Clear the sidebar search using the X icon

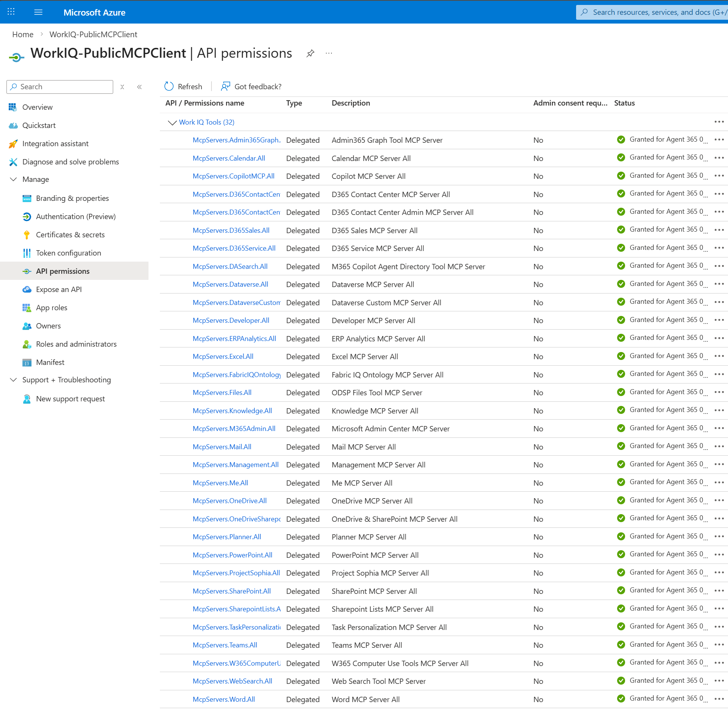(x=122, y=87)
